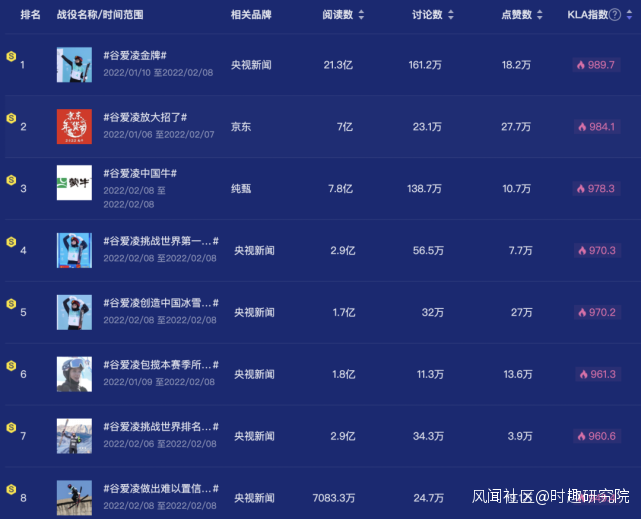Viewport: 641px width, 519px height.
Task: Open thumbnail for #谷爱凌挑战世界排名…# row
Action: [x=74, y=436]
